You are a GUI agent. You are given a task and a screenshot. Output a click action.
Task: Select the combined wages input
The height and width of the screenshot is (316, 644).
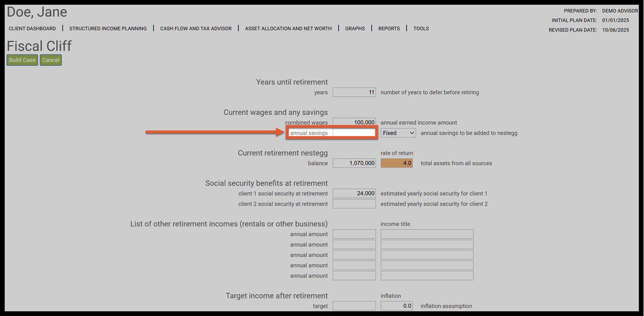354,122
